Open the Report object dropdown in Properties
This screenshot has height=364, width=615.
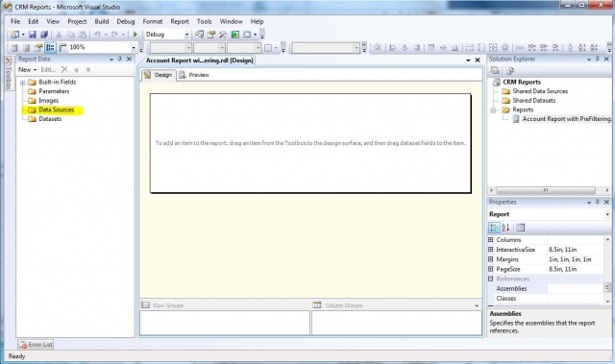click(x=607, y=214)
